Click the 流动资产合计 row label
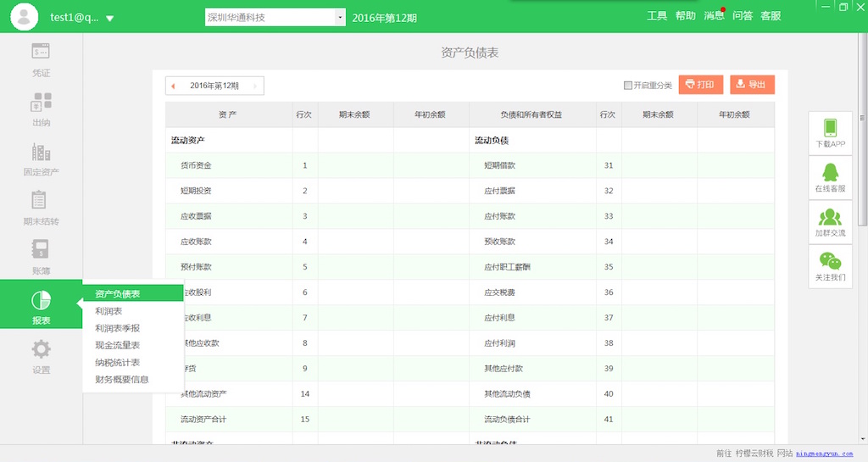 click(x=203, y=420)
